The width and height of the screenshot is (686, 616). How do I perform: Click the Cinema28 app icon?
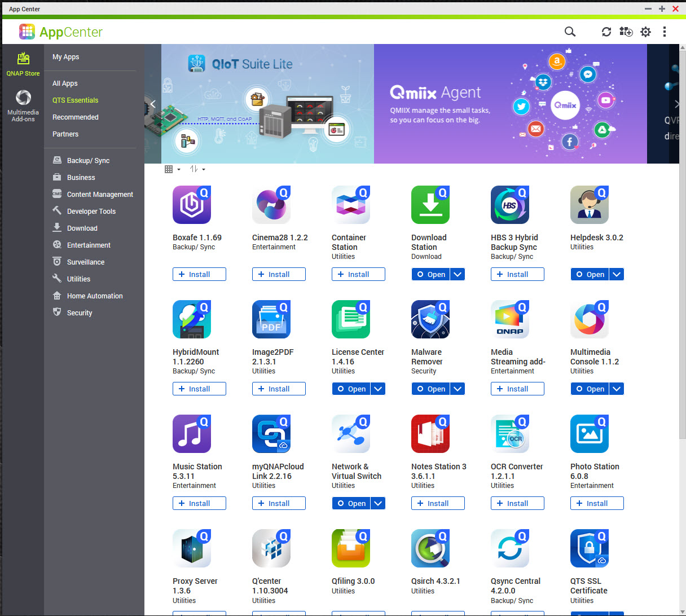[271, 205]
